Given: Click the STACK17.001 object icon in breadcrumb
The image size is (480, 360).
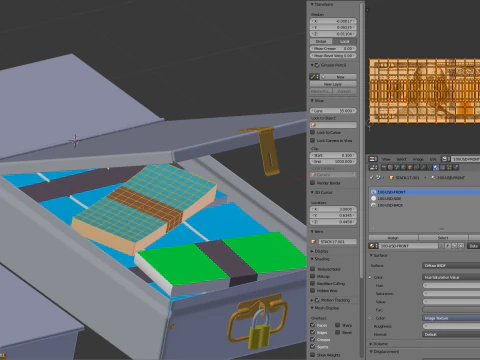Looking at the screenshot, I should [x=391, y=178].
